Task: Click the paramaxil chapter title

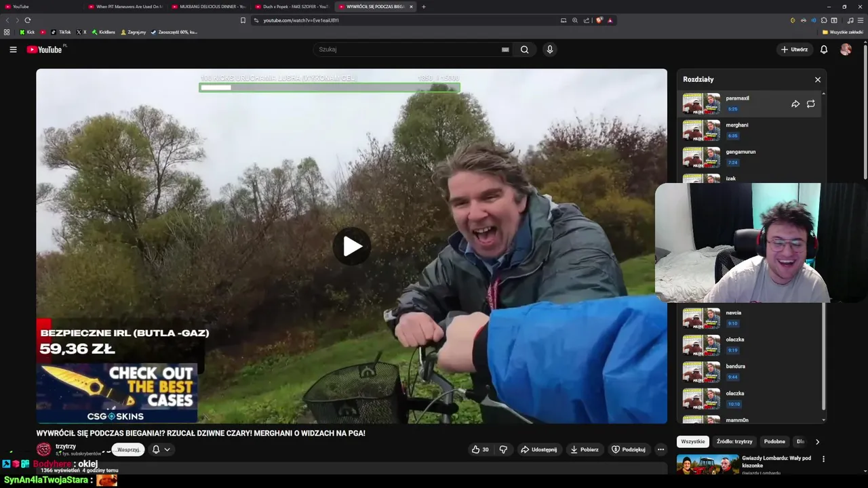Action: pyautogui.click(x=737, y=98)
